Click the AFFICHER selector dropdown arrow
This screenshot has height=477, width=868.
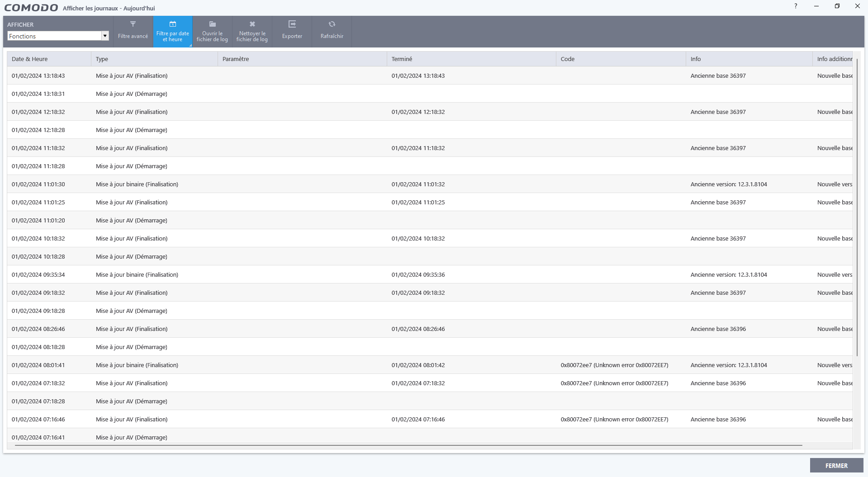tap(105, 36)
